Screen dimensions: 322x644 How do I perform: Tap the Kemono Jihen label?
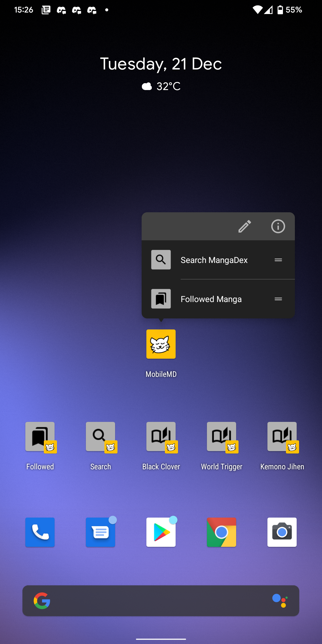tap(282, 467)
